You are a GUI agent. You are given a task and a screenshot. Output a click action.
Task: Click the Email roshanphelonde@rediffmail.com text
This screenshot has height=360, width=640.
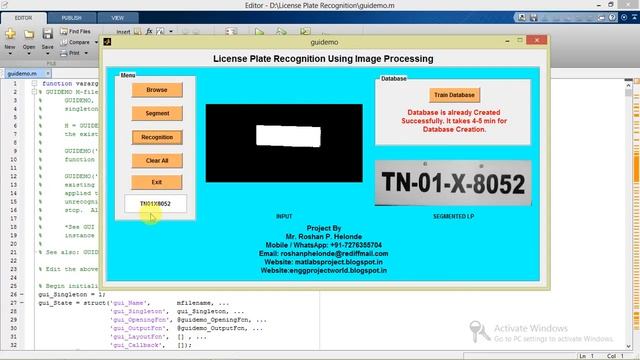click(323, 253)
